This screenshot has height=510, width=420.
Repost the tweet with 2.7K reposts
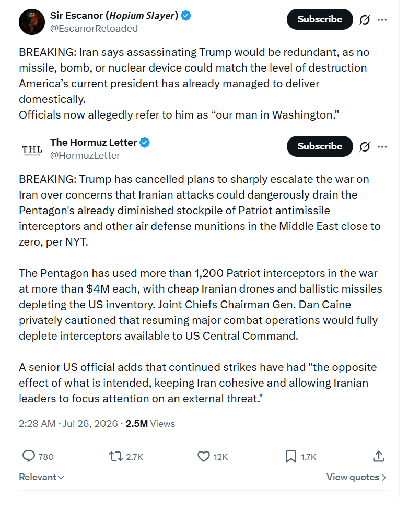pos(115,456)
